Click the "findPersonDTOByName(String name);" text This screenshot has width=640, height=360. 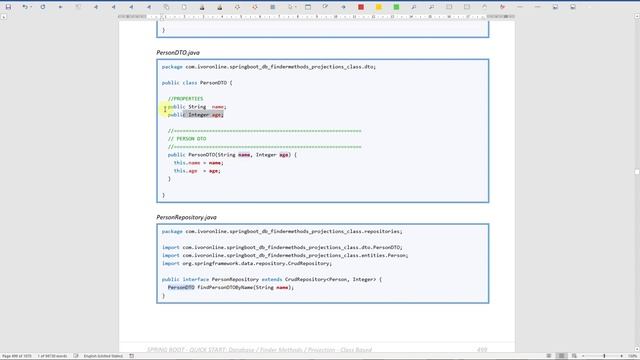pos(245,287)
